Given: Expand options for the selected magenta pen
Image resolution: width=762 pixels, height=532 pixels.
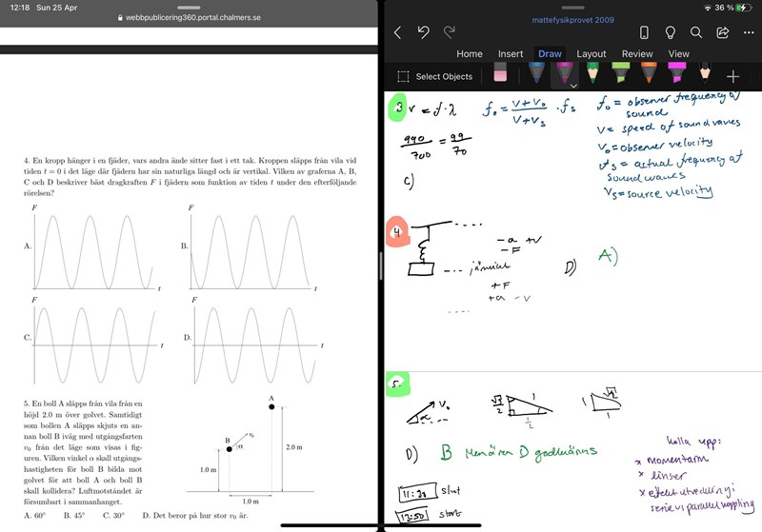Looking at the screenshot, I should pos(573,86).
